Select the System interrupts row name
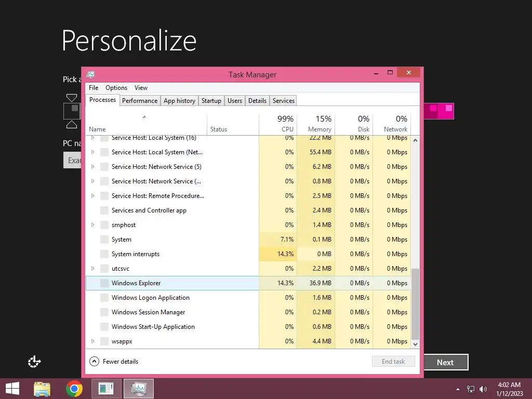 [136, 254]
